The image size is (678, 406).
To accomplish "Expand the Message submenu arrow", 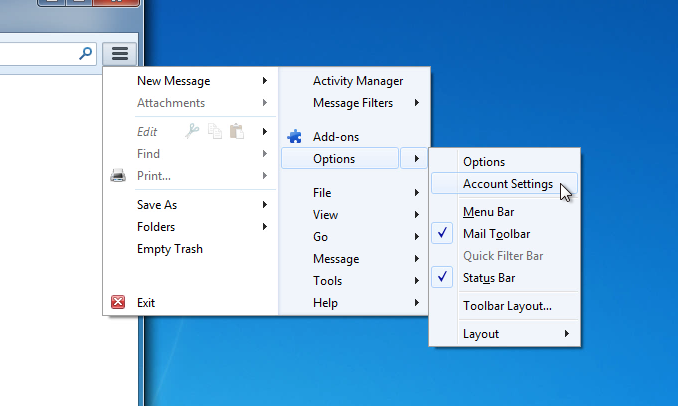I will (x=416, y=259).
